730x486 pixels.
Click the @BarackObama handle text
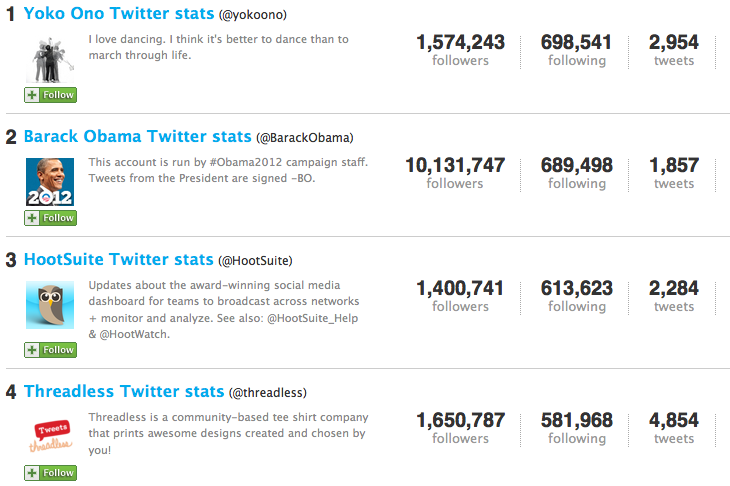[x=305, y=138]
